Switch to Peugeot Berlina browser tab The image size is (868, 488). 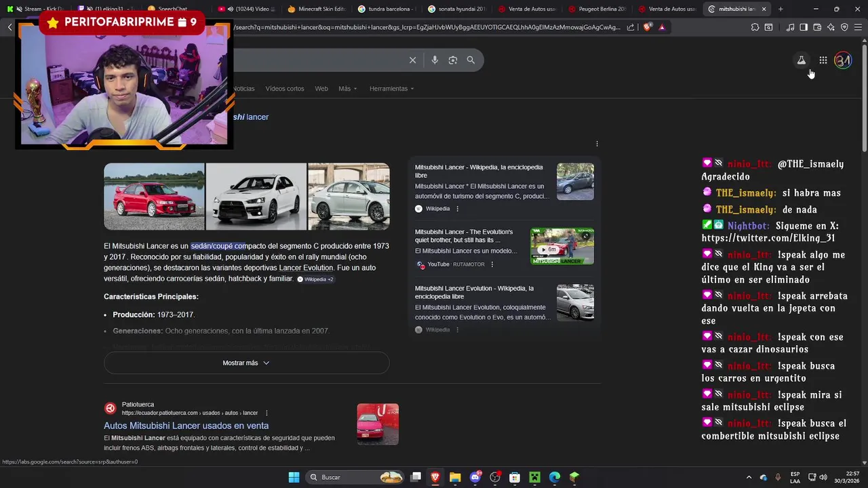pos(596,9)
